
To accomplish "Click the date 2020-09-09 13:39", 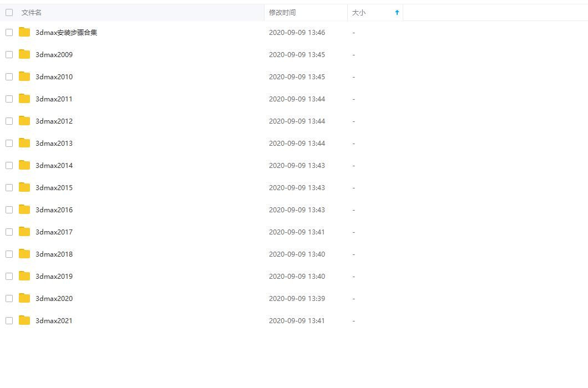I will coord(297,298).
